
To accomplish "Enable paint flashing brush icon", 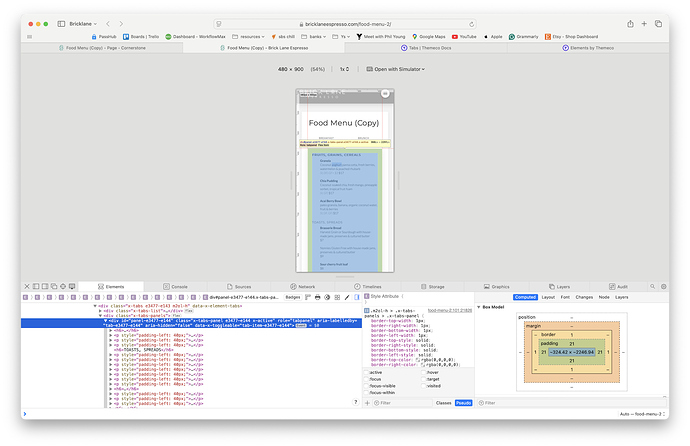I will 347,297.
